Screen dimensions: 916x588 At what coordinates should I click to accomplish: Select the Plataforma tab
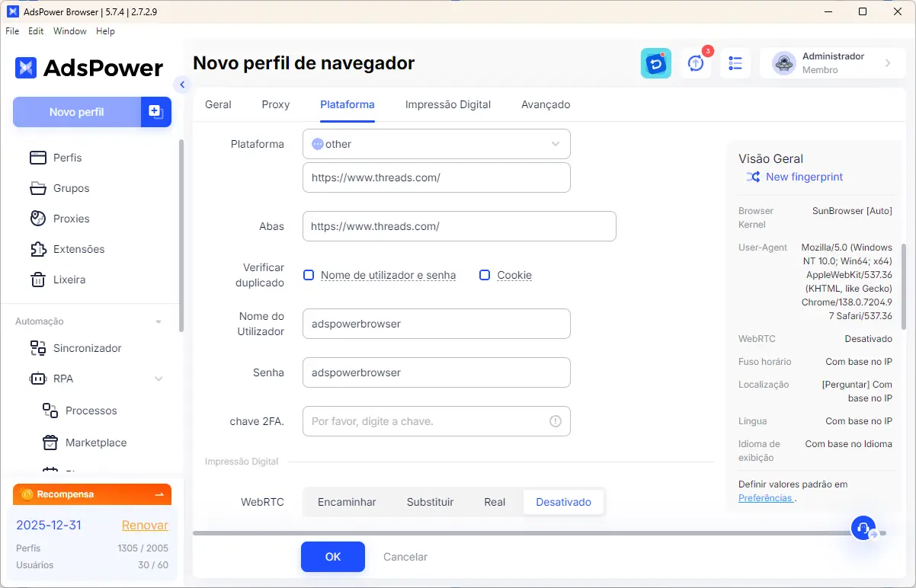pyautogui.click(x=348, y=104)
